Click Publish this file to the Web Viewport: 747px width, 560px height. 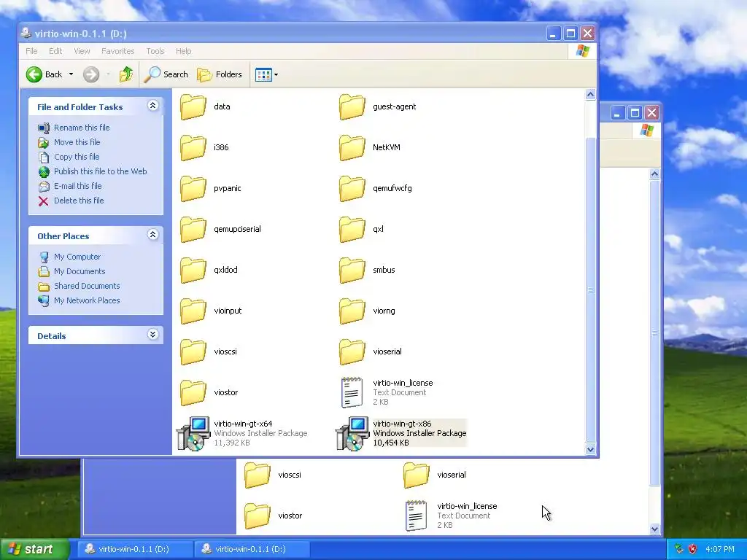(93, 171)
